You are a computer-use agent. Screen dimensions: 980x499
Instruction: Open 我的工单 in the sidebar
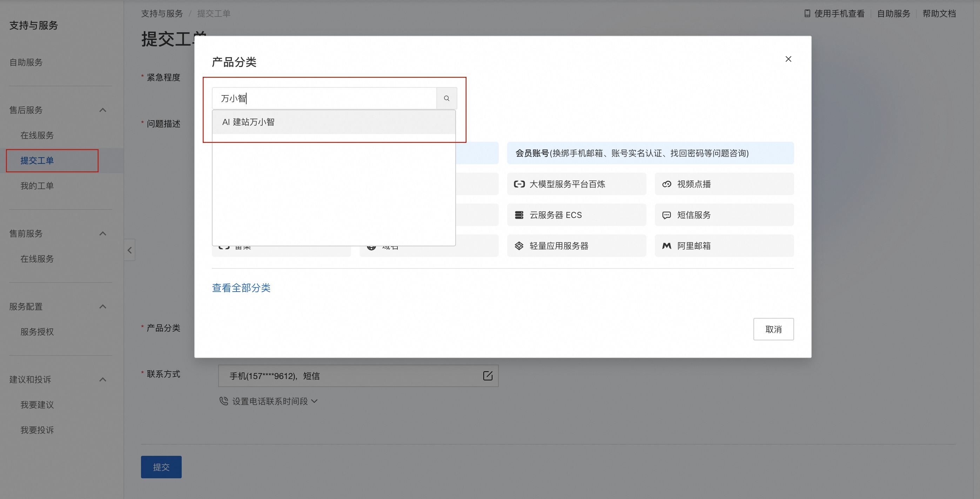[x=37, y=186]
